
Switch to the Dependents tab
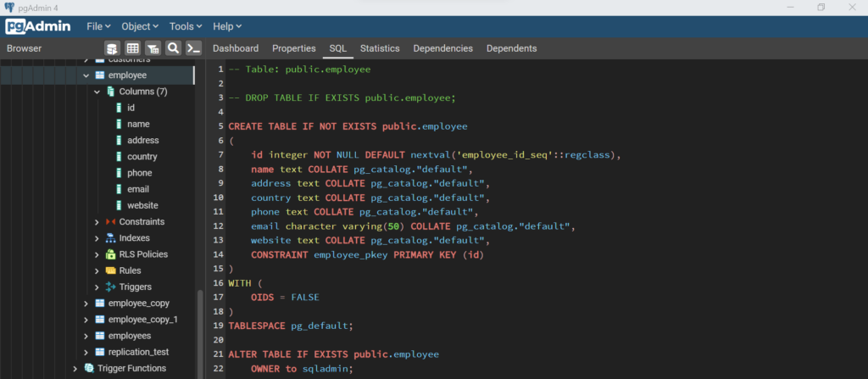pyautogui.click(x=511, y=48)
